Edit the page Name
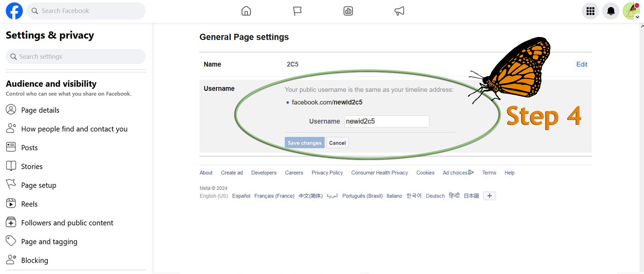 [x=582, y=64]
